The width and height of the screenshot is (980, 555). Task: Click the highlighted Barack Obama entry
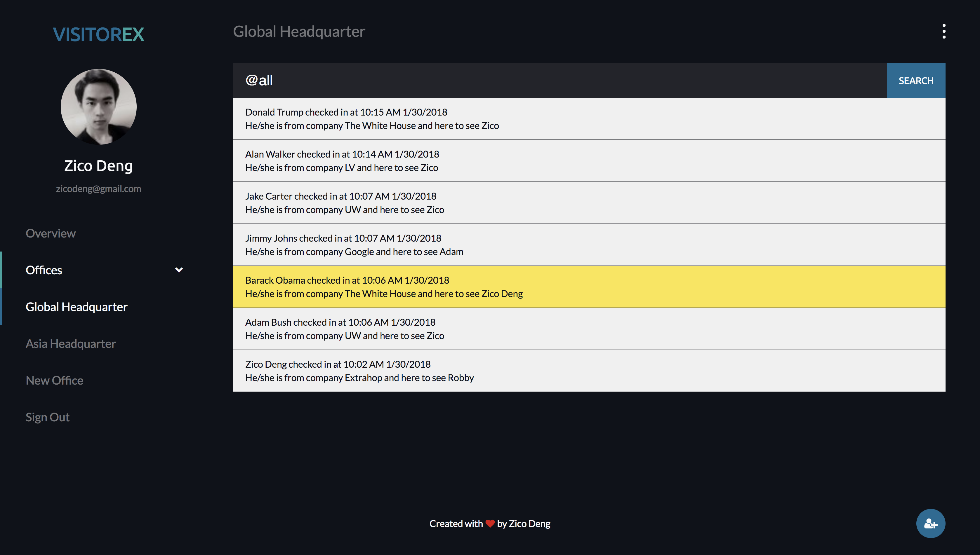[x=589, y=287]
